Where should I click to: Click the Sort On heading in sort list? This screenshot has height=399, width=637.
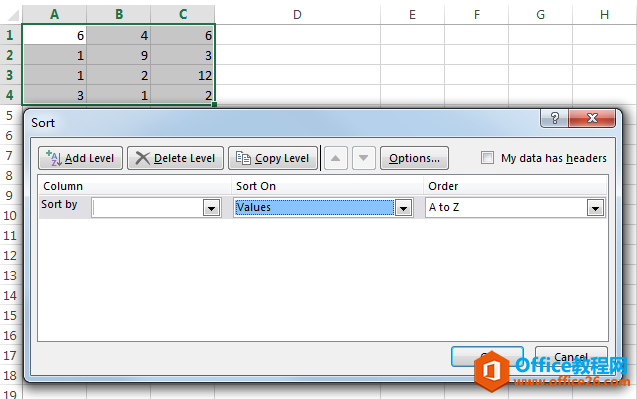coord(256,186)
